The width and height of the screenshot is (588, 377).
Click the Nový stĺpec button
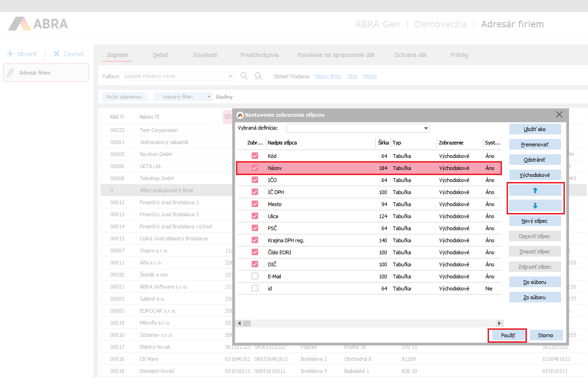point(535,221)
